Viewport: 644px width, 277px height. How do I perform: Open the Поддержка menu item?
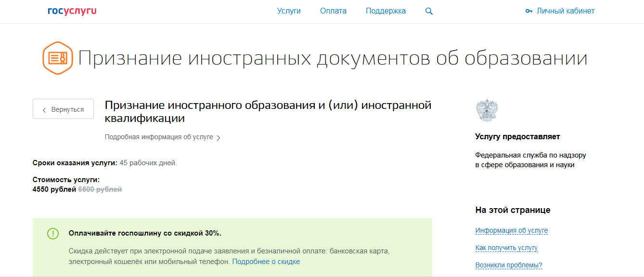click(386, 11)
